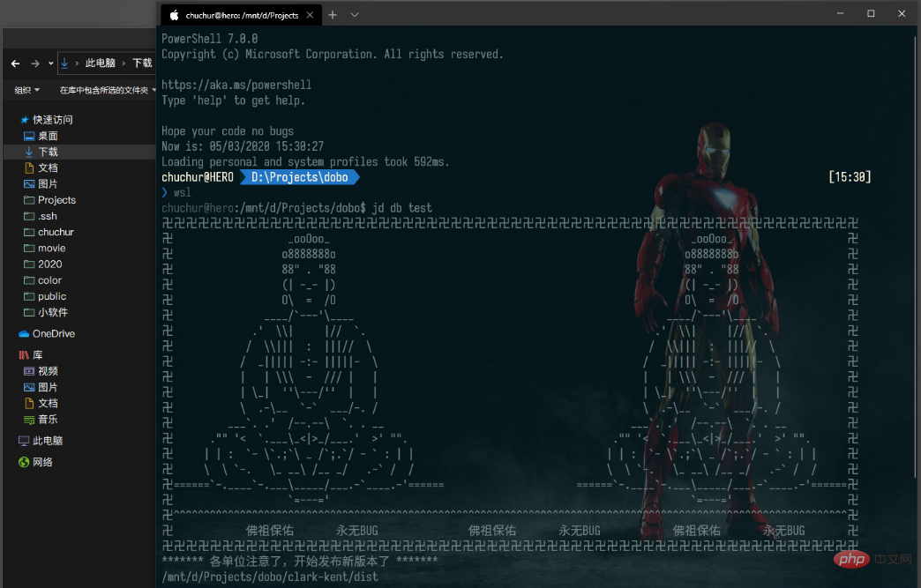The width and height of the screenshot is (921, 588).
Task: Select 快速访问 in navigation pane
Action: click(x=52, y=120)
